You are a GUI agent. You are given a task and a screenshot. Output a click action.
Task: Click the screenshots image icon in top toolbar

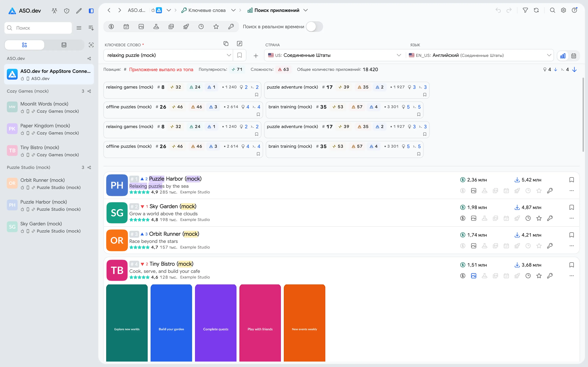point(141,27)
